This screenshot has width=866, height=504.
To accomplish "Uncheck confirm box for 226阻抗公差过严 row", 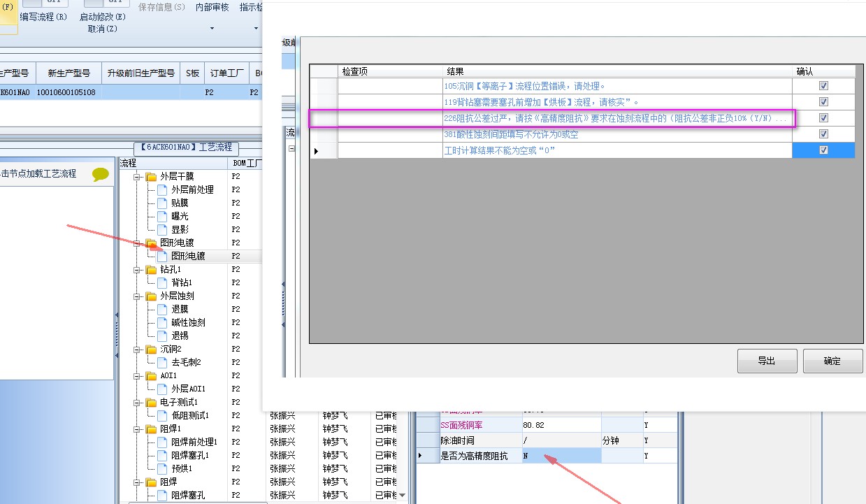I will tap(823, 118).
